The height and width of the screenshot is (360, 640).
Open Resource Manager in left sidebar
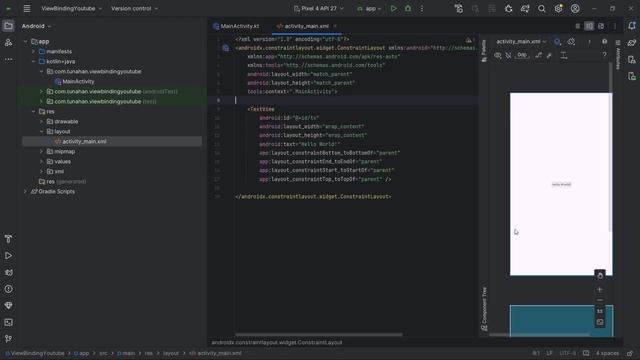tap(8, 42)
